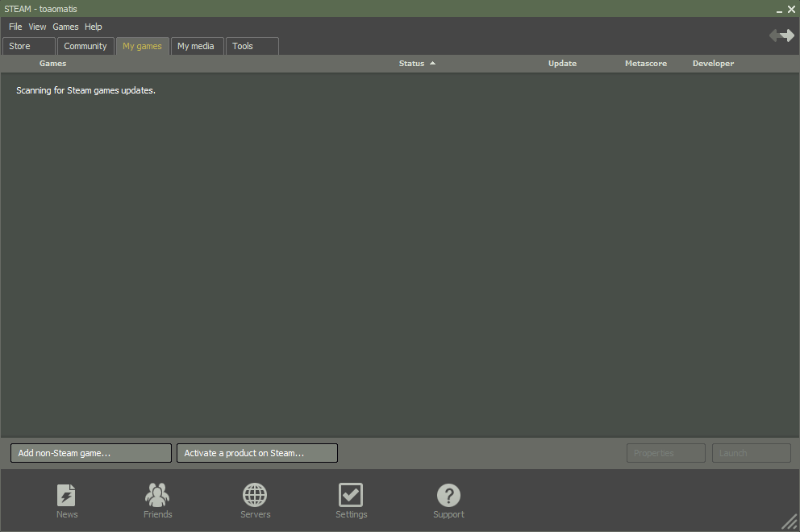The width and height of the screenshot is (800, 532).
Task: Sort by the Developer column header
Action: point(713,63)
